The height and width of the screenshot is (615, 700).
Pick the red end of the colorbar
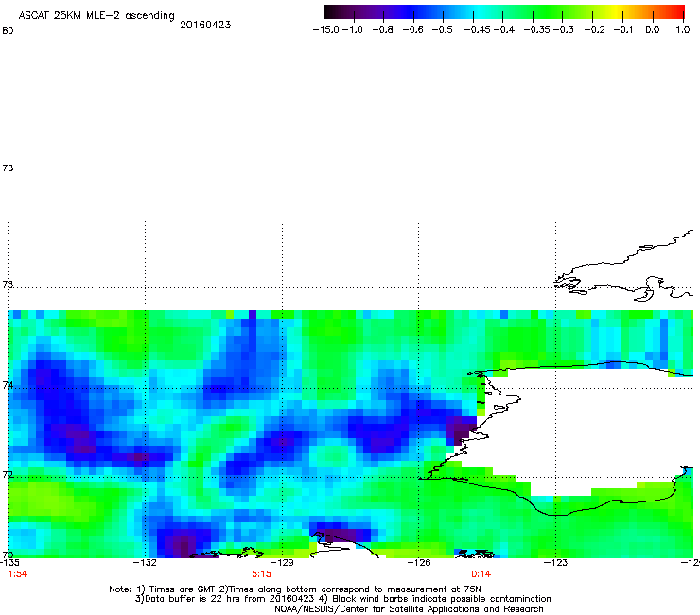pos(676,12)
